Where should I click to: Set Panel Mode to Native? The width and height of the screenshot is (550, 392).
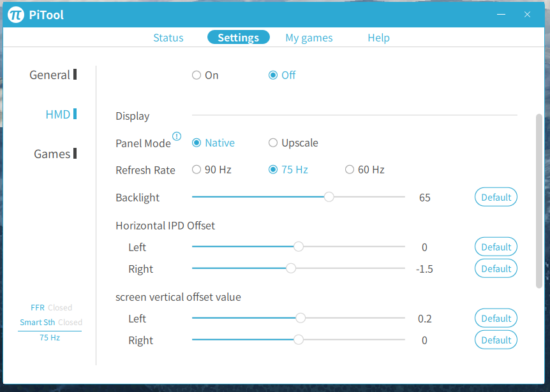click(197, 143)
